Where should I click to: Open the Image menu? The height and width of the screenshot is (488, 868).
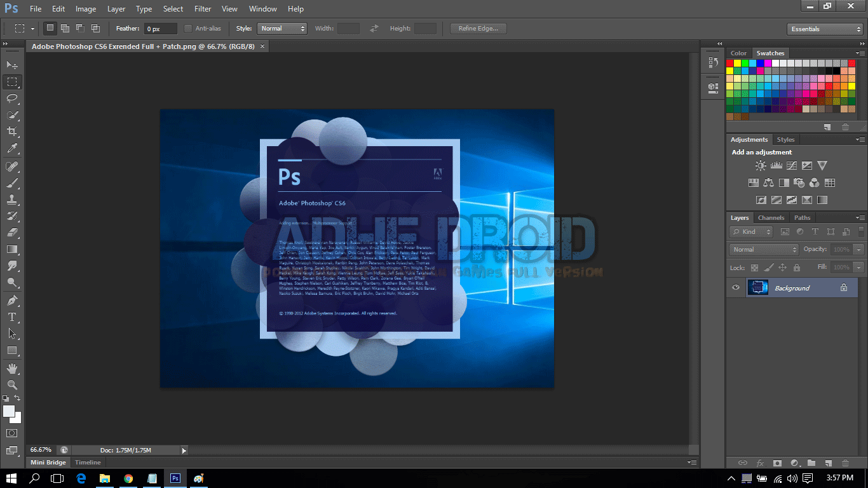[x=86, y=9]
